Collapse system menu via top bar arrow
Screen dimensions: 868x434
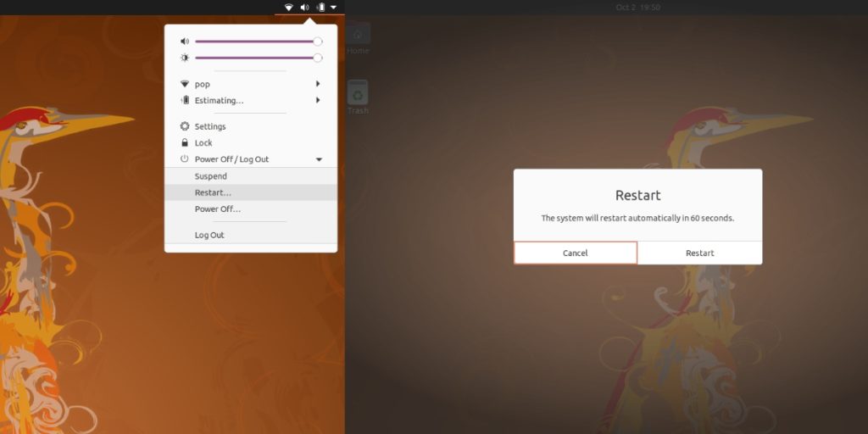click(333, 7)
